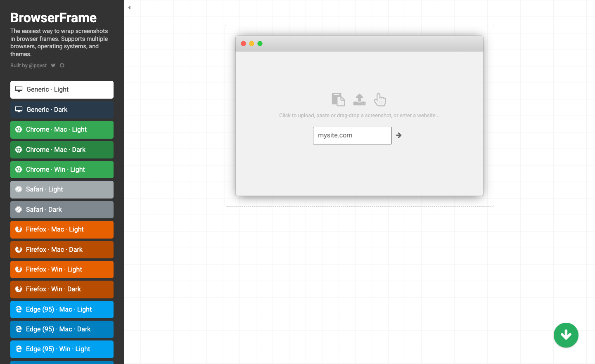Click the green traffic light in the preview frame
595x364 pixels.
(x=260, y=43)
